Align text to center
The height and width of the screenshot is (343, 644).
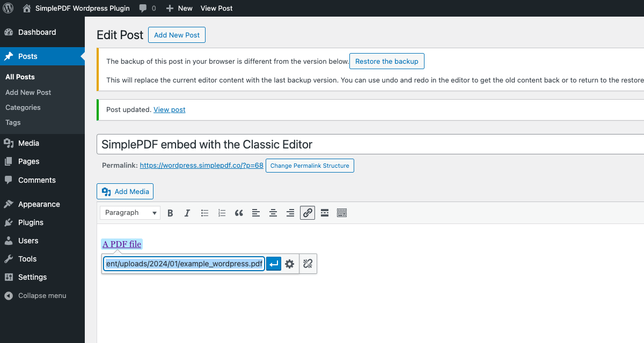tap(273, 213)
